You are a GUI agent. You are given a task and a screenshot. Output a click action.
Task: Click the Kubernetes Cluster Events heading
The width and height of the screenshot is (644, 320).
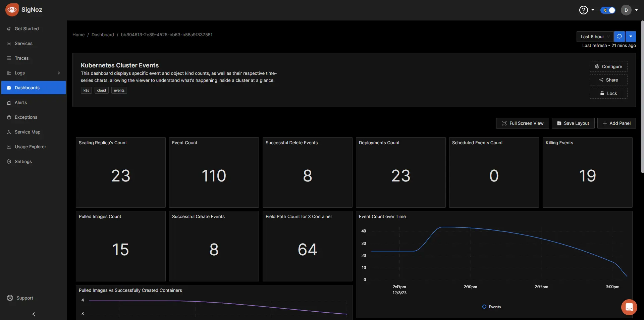click(120, 65)
